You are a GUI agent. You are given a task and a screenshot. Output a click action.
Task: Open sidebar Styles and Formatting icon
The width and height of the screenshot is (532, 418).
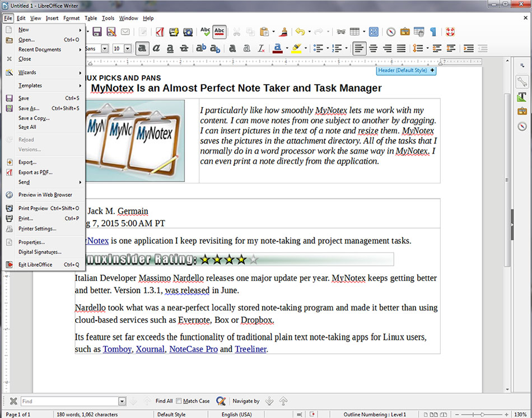click(x=522, y=97)
